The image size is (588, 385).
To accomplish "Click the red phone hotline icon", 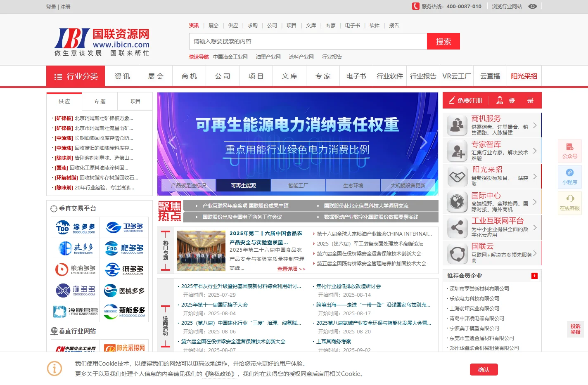I will 415,6.
